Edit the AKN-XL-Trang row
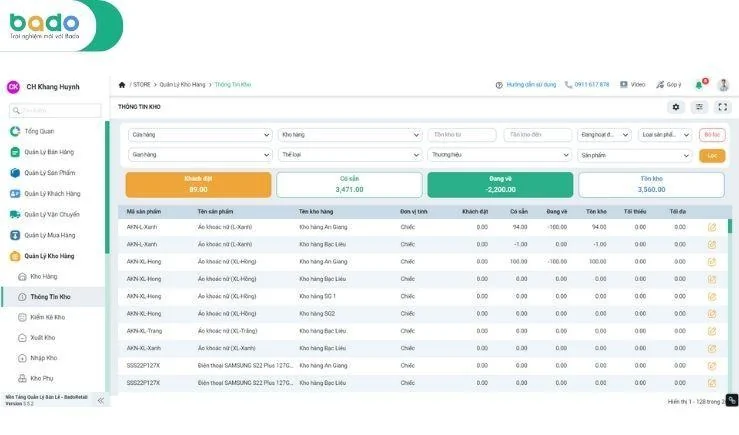Image resolution: width=739 pixels, height=435 pixels. click(x=712, y=331)
